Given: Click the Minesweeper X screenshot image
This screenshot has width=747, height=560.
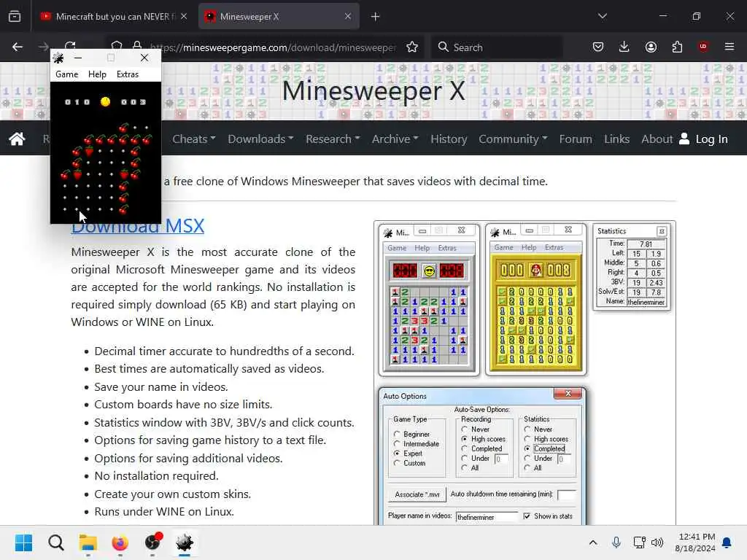Looking at the screenshot, I should coord(525,373).
